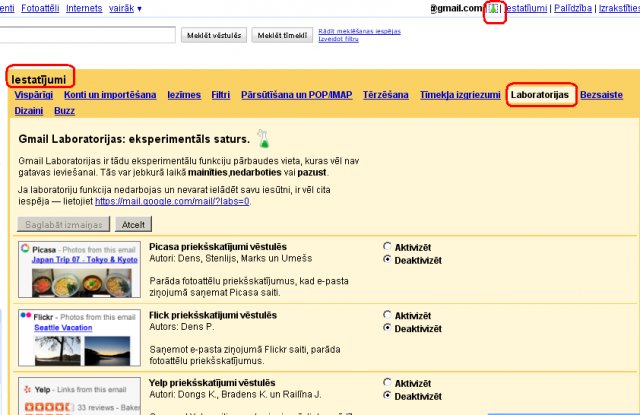640x415 pixels.
Task: Switch to the Iezīmes tab
Action: coord(184,95)
